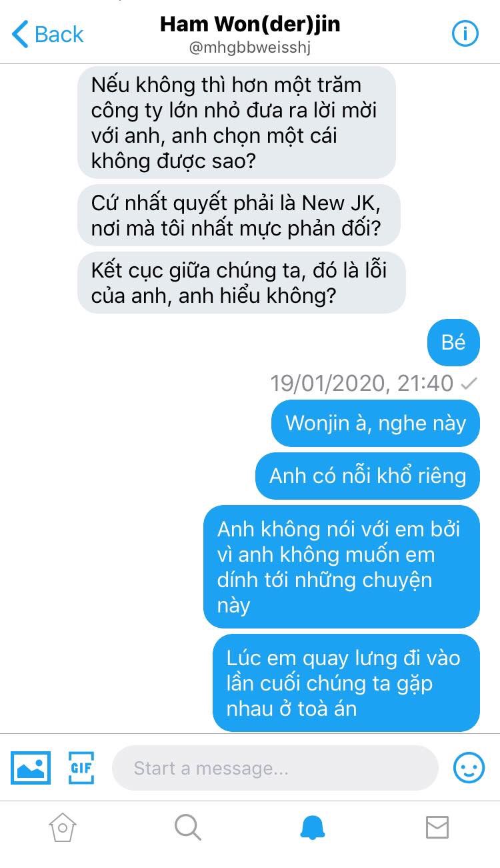
Task: Open Messages envelope tab
Action: click(437, 827)
